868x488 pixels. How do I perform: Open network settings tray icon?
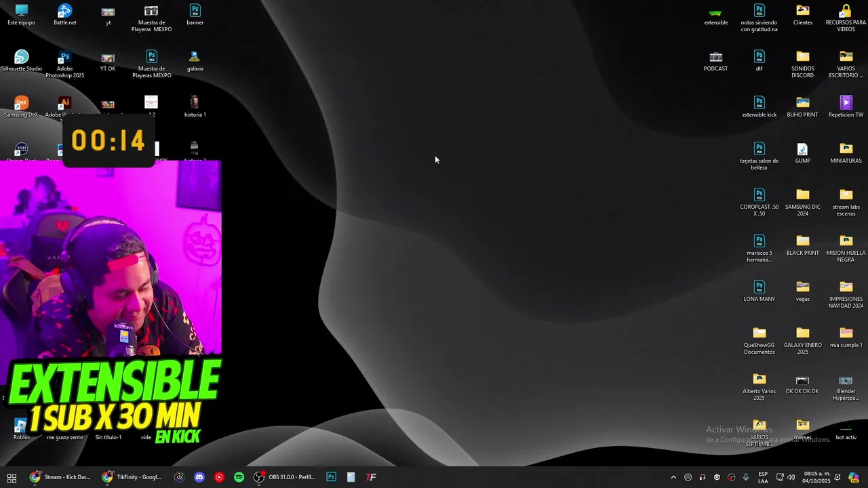click(x=779, y=477)
